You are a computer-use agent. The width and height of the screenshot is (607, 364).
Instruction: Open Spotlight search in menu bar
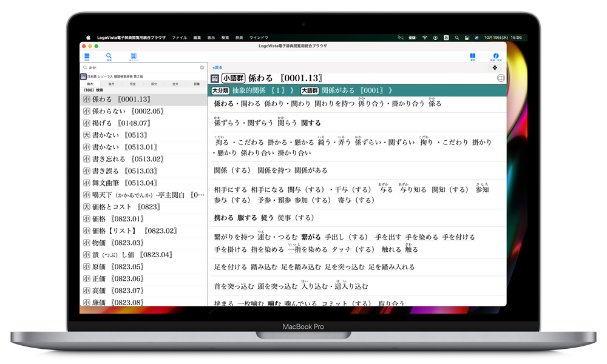click(457, 38)
